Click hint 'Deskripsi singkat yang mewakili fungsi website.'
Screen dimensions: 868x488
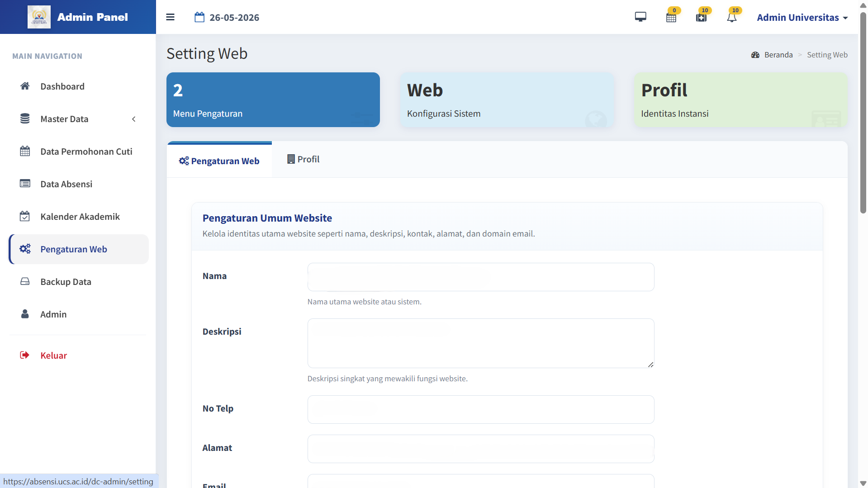tap(388, 379)
